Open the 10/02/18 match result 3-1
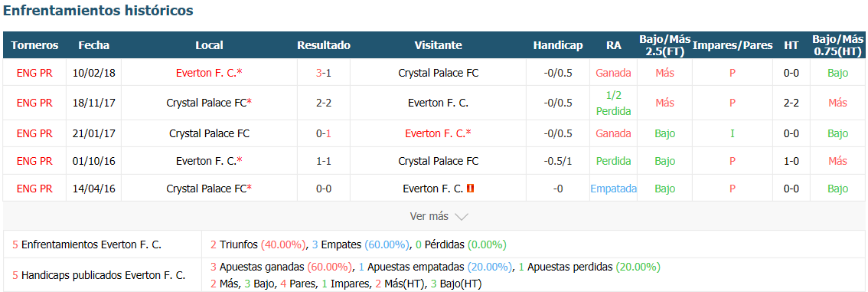The height and width of the screenshot is (292, 868). point(324,73)
